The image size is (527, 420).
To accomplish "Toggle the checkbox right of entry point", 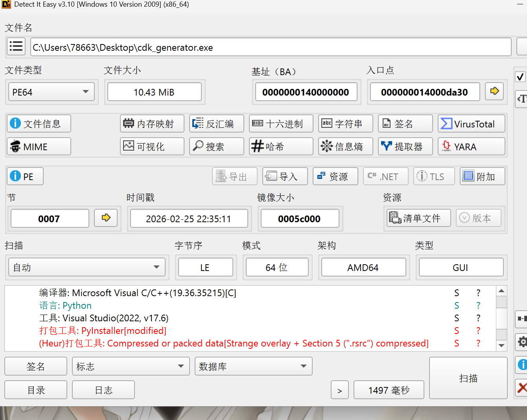I will tap(520, 77).
